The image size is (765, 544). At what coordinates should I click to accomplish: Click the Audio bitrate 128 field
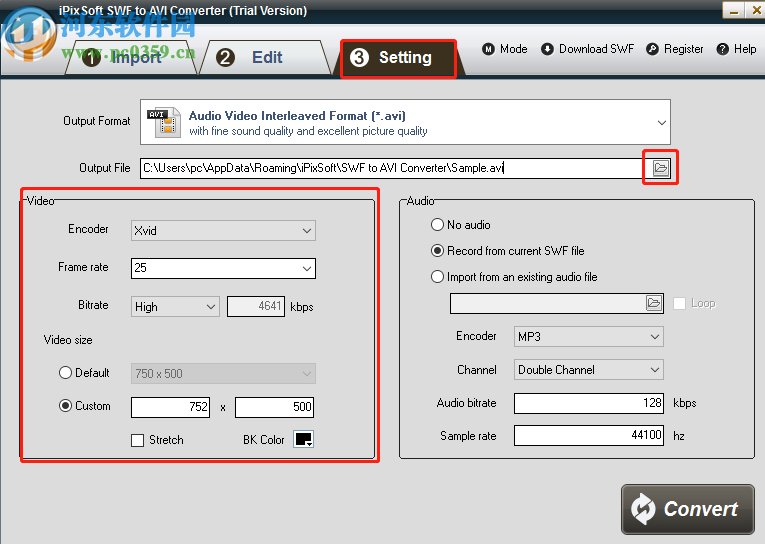[589, 403]
